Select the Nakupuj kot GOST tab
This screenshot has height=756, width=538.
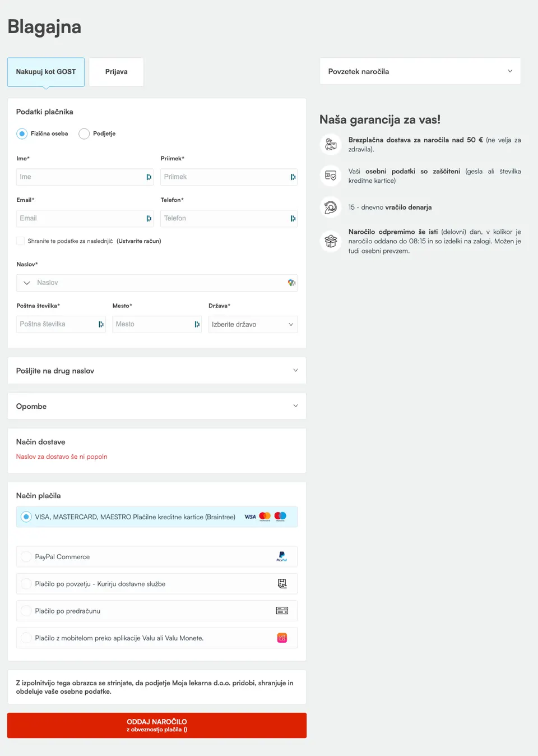[46, 72]
